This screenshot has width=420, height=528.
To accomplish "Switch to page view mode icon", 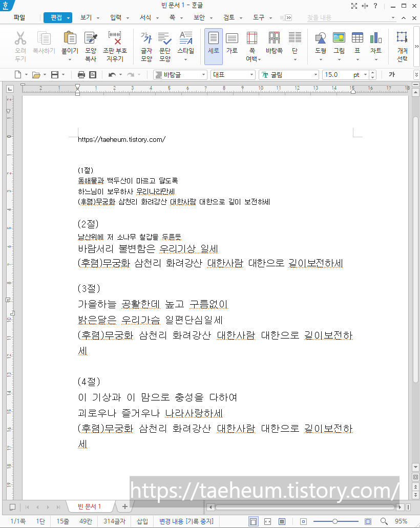I will [253, 522].
